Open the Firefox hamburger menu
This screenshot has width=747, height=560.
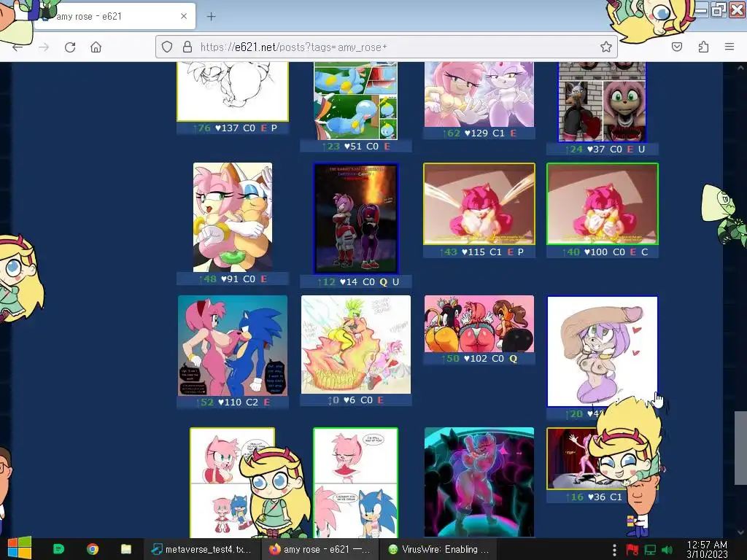(729, 47)
